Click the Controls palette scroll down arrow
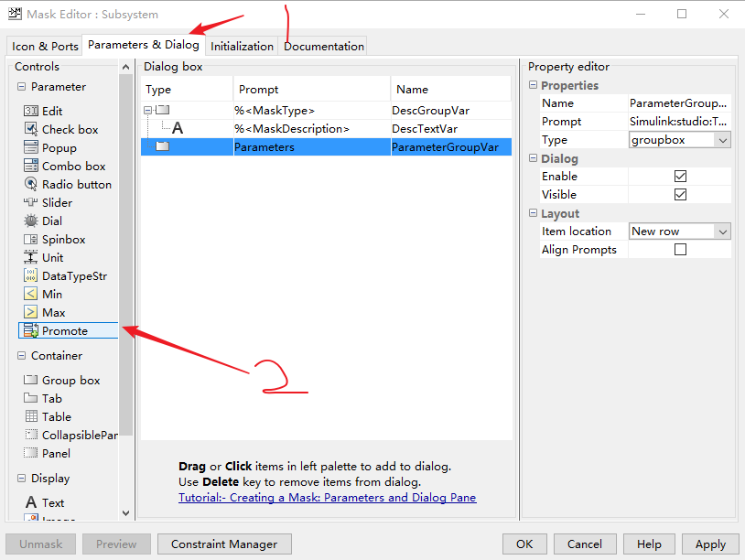This screenshot has width=745, height=560. (126, 513)
